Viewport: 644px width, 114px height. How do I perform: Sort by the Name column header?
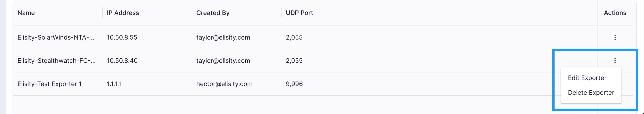26,13
